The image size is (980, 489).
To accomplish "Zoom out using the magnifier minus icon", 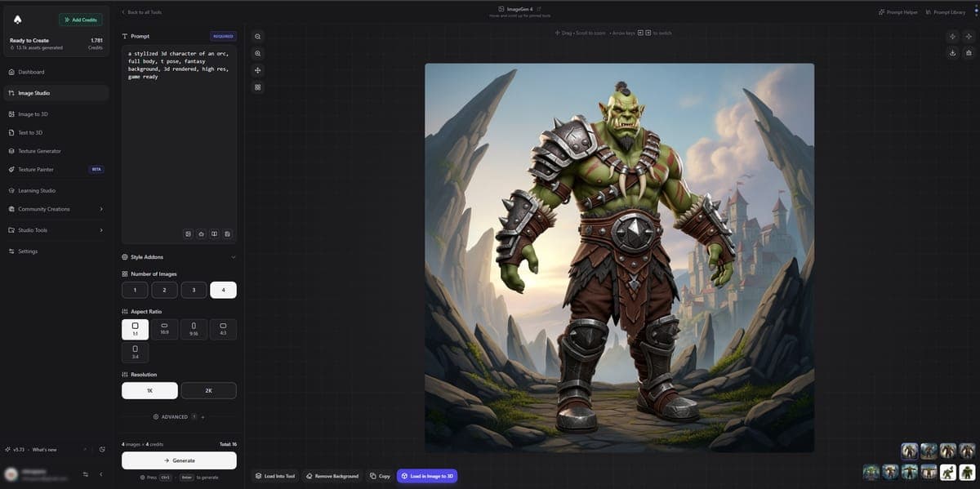I will (257, 37).
